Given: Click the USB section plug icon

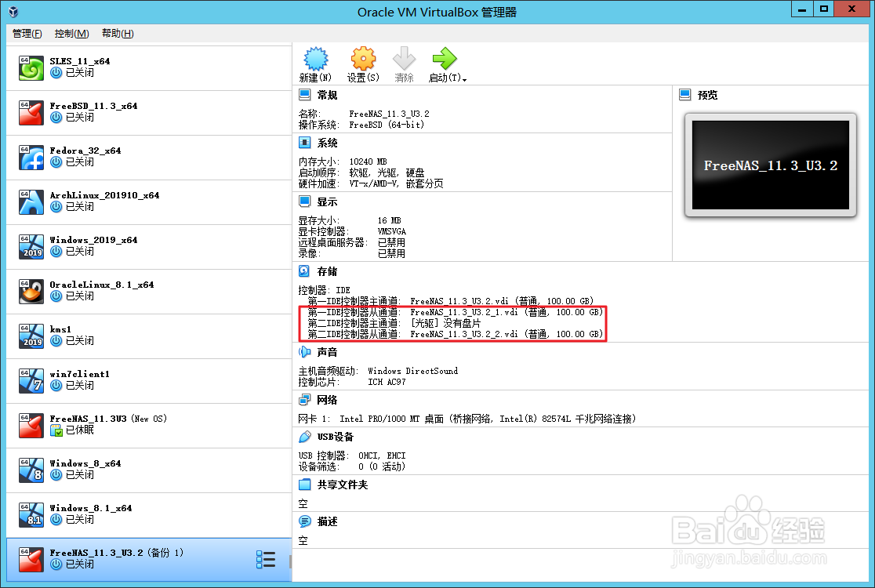Looking at the screenshot, I should [305, 436].
